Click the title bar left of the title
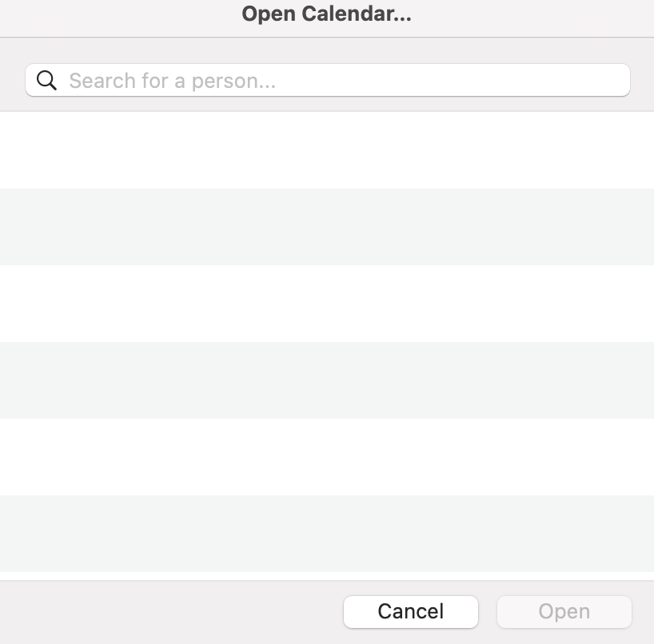 (x=120, y=16)
